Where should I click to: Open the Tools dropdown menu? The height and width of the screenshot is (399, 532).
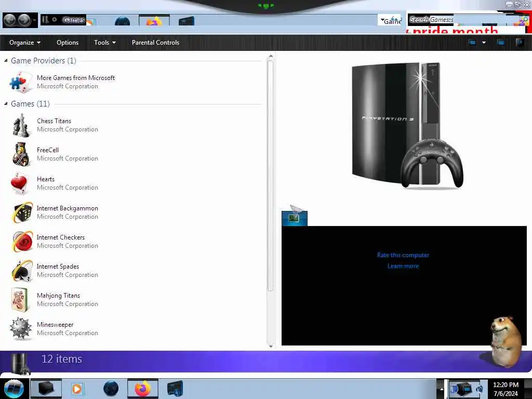tap(105, 43)
